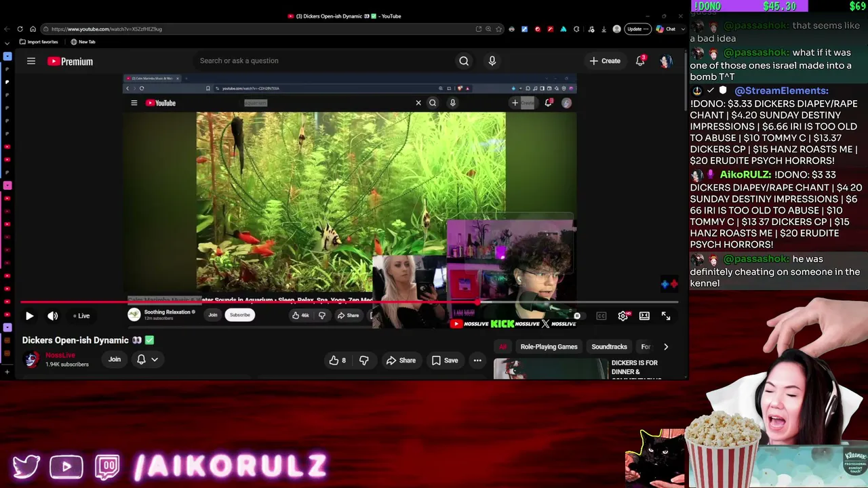Image resolution: width=868 pixels, height=488 pixels.
Task: Bookmark this page with the star icon
Action: click(x=499, y=29)
